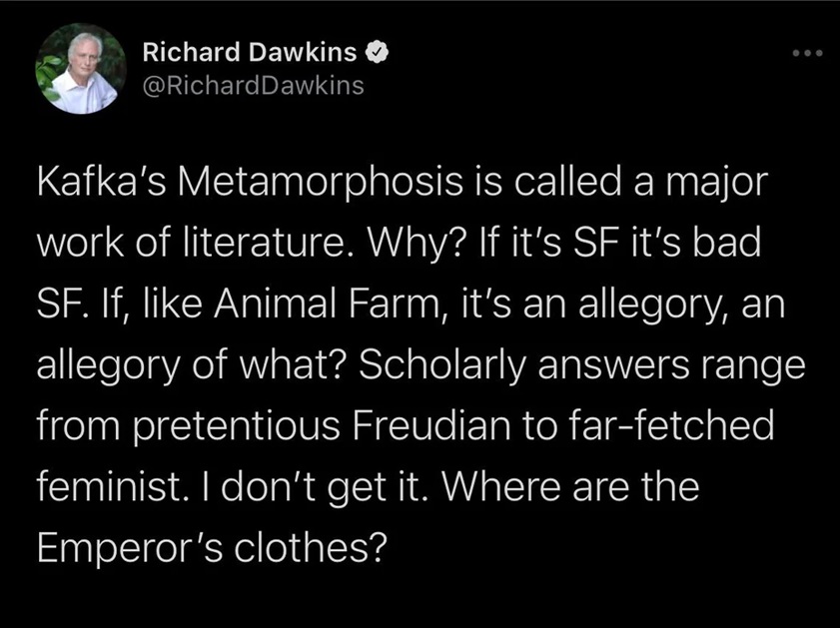The image size is (840, 628).
Task: Click the blue verified badge icon
Action: pos(377,53)
